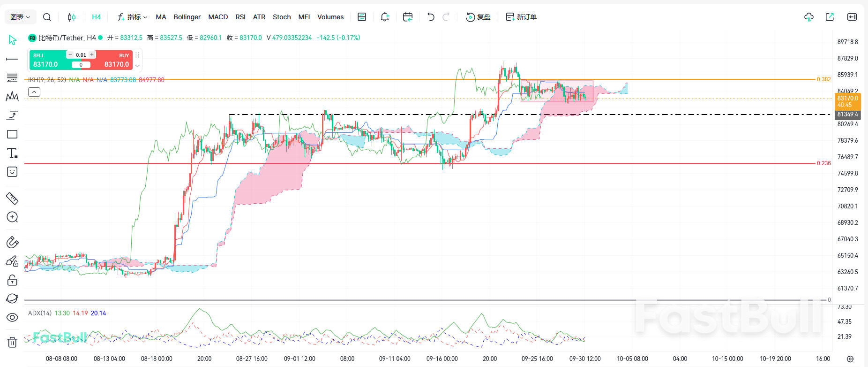
Task: Change the H4 timeframe selector
Action: tap(97, 17)
